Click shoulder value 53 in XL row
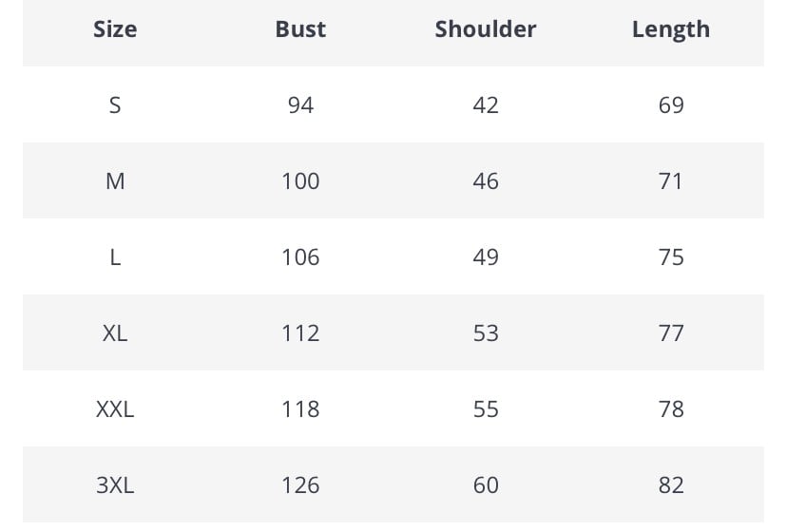 point(486,332)
